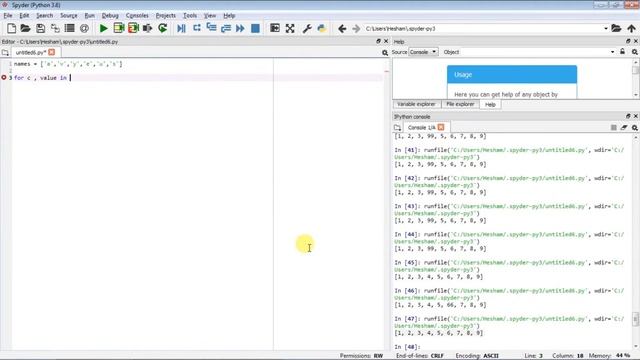Viewport: 640px width, 360px height.
Task: Open the Tools menu
Action: (x=190, y=16)
